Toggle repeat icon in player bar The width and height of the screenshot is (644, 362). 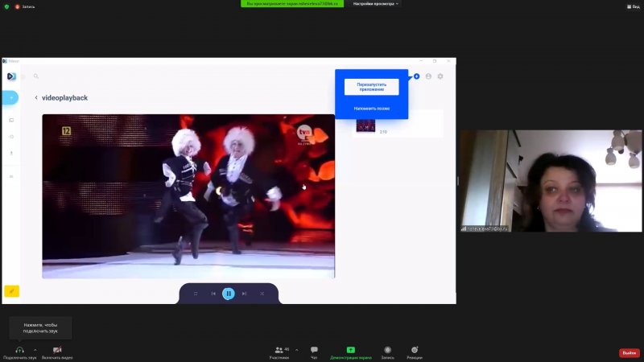[196, 294]
